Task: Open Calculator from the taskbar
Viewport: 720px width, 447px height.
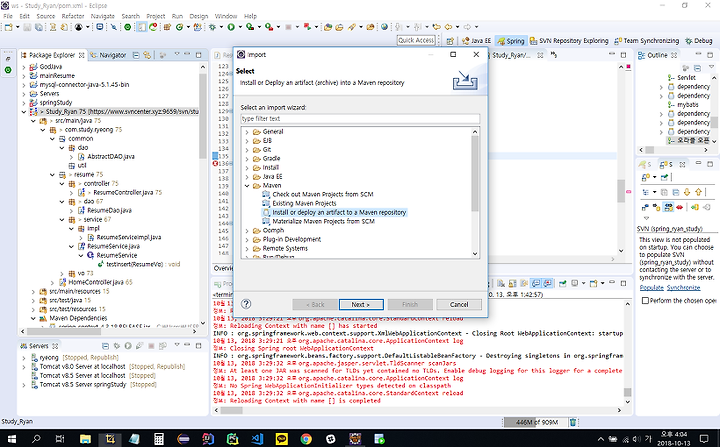Action: click(159, 438)
